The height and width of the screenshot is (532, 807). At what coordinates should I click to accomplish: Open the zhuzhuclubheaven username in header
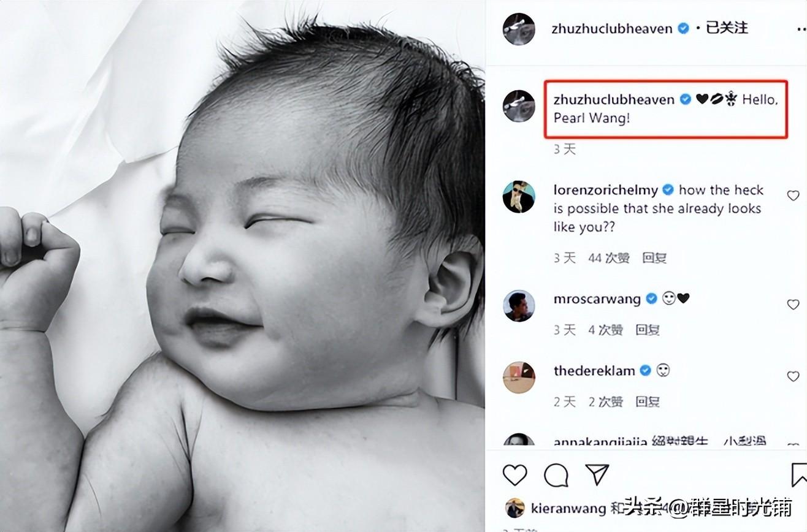tap(612, 28)
